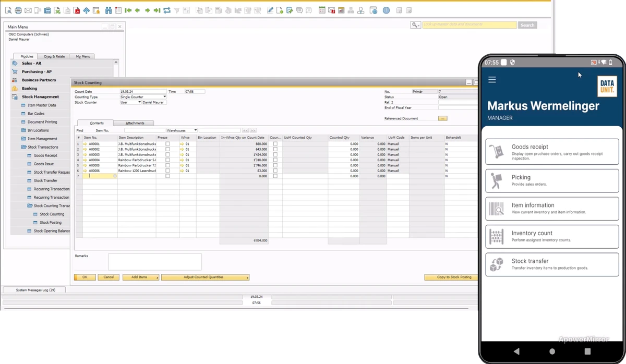
Task: Click the Help question mark icon
Action: click(x=386, y=10)
